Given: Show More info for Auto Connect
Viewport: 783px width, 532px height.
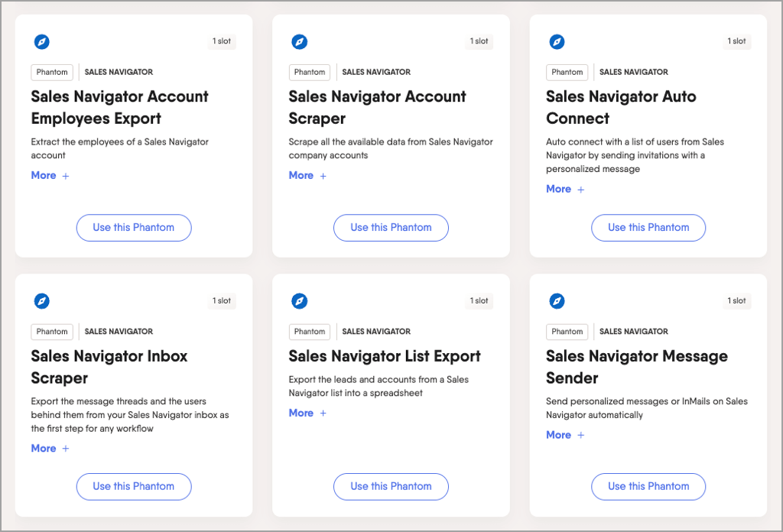Looking at the screenshot, I should click(x=565, y=190).
